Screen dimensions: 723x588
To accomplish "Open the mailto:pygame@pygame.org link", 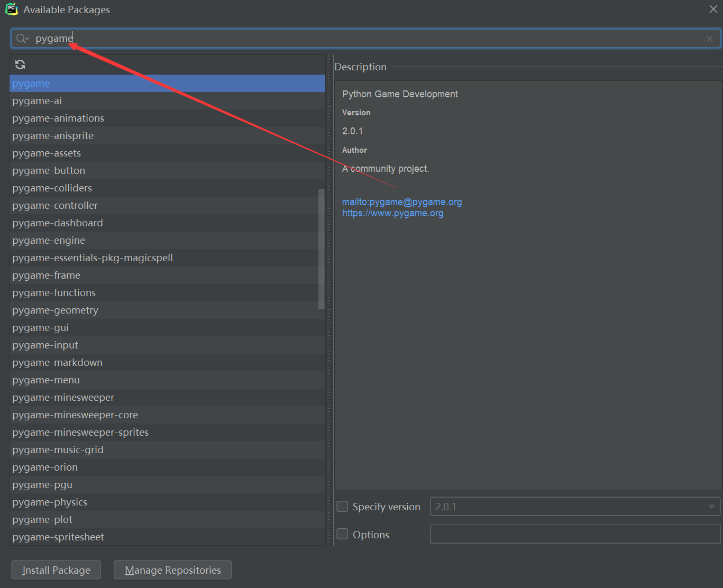I will tap(402, 202).
